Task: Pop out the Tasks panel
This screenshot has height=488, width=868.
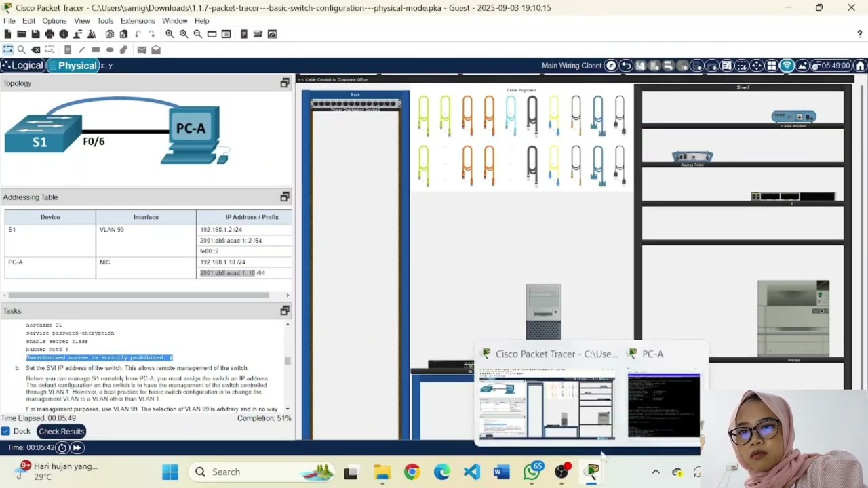Action: click(x=285, y=311)
